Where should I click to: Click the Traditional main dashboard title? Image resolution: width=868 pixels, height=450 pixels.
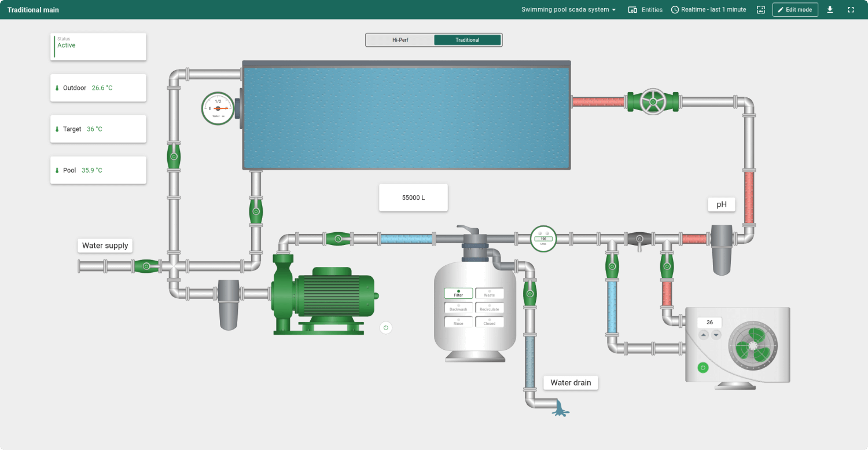(x=33, y=10)
